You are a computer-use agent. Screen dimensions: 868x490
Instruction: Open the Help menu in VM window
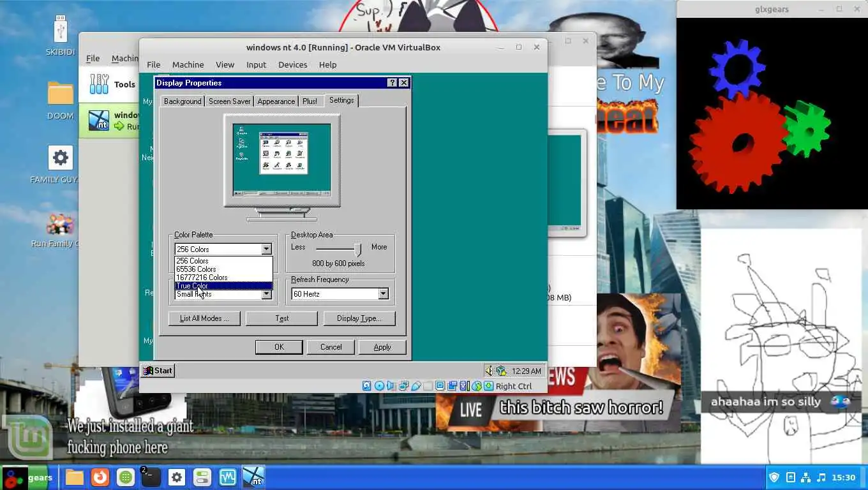[x=327, y=64]
